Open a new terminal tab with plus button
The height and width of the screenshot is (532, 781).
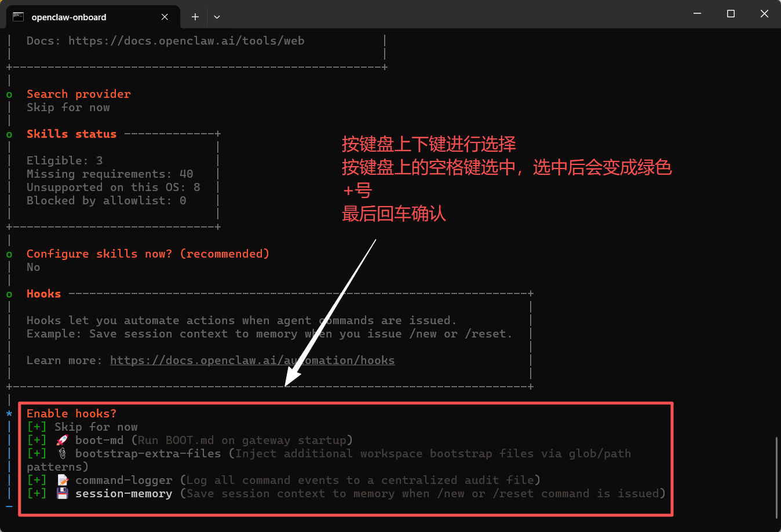[x=195, y=17]
